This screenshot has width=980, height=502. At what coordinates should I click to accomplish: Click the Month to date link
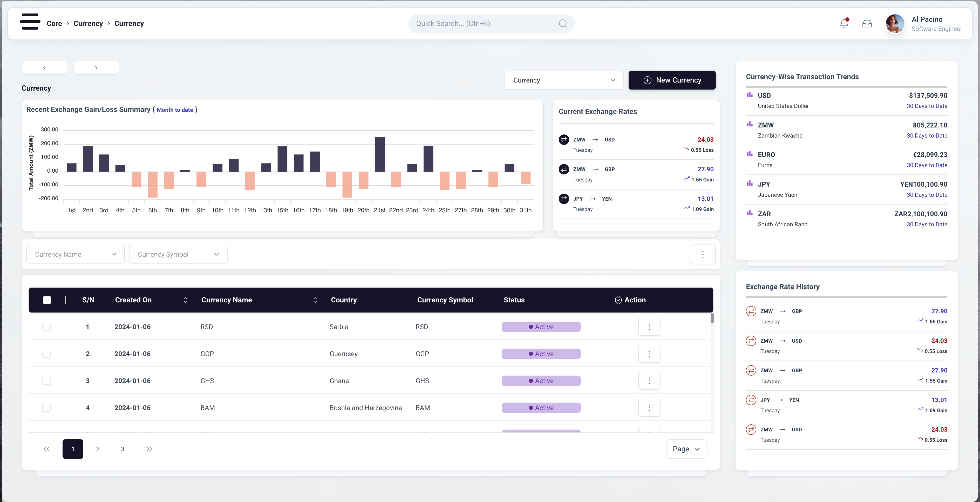tap(175, 110)
